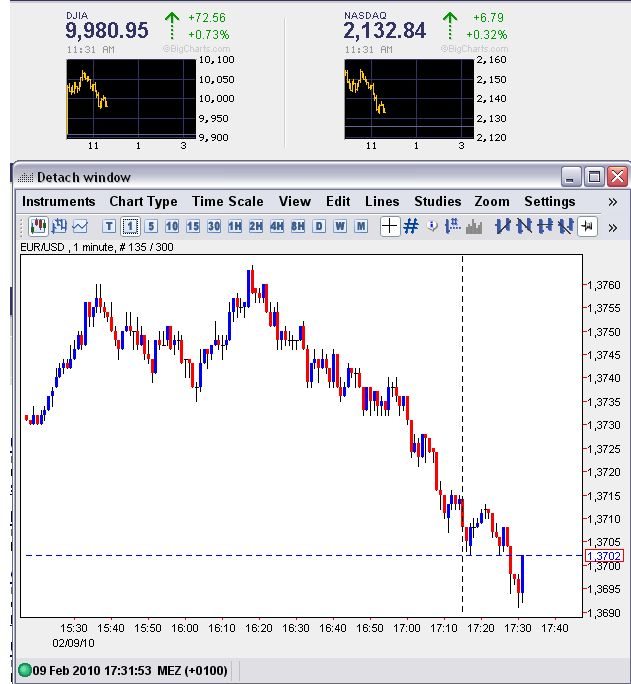Close the Detach window
Viewport: 631px width, 684px height.
click(617, 177)
